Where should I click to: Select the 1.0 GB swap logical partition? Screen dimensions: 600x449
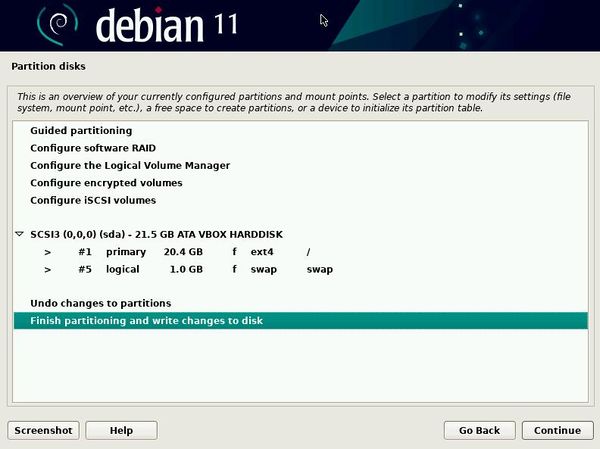190,270
